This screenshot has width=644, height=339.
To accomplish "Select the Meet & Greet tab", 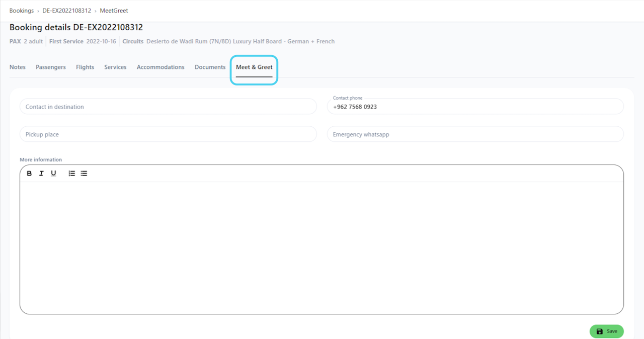I will (x=254, y=67).
